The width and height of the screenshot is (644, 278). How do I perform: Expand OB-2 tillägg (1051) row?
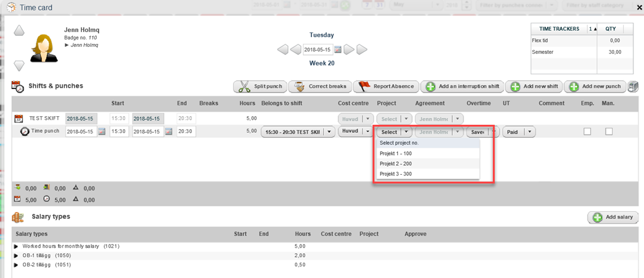[17, 265]
